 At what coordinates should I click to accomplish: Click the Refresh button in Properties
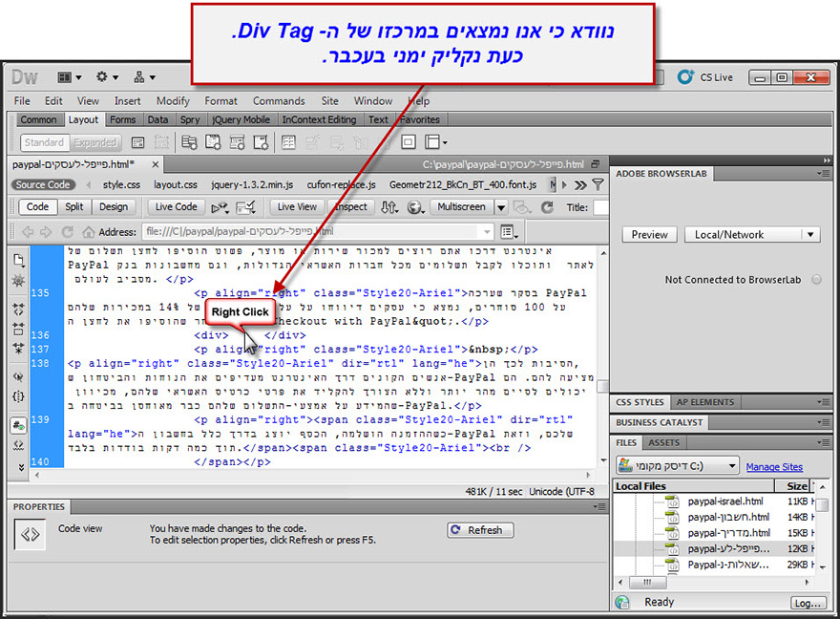click(480, 530)
